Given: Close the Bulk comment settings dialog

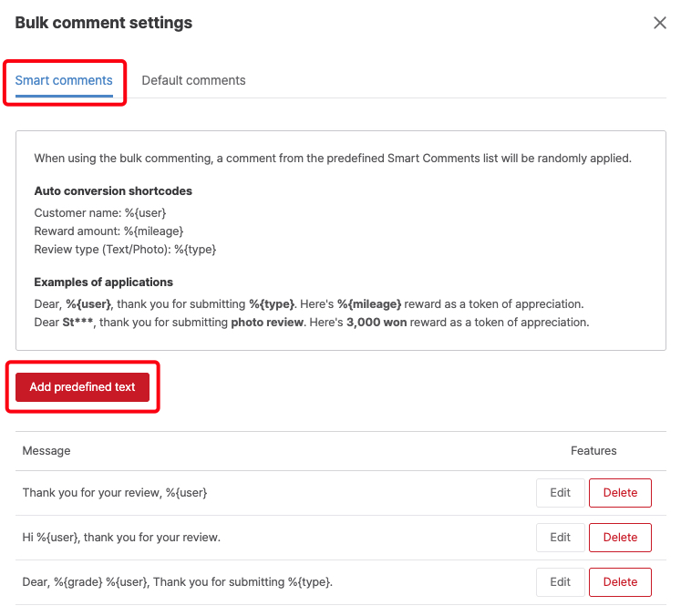Looking at the screenshot, I should tap(660, 23).
